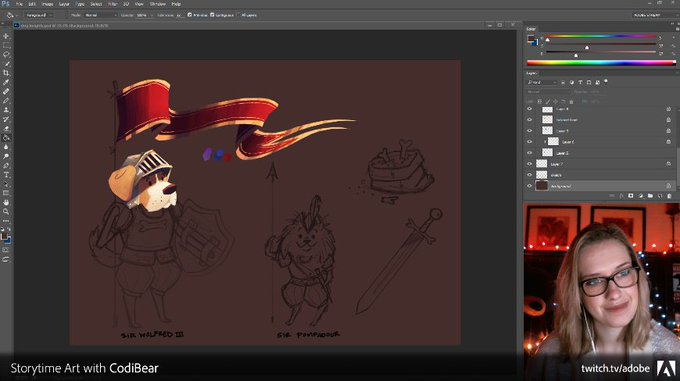Pick a color from the spectrum ramp

(x=601, y=63)
